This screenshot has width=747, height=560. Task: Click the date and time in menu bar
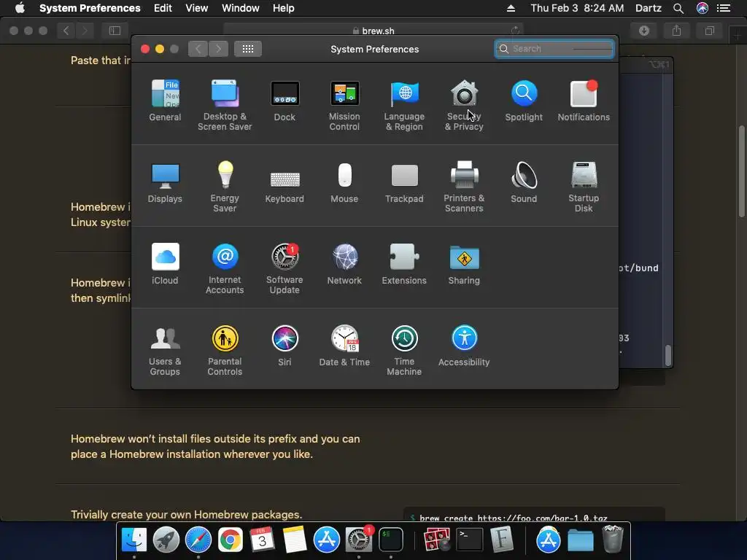[577, 8]
